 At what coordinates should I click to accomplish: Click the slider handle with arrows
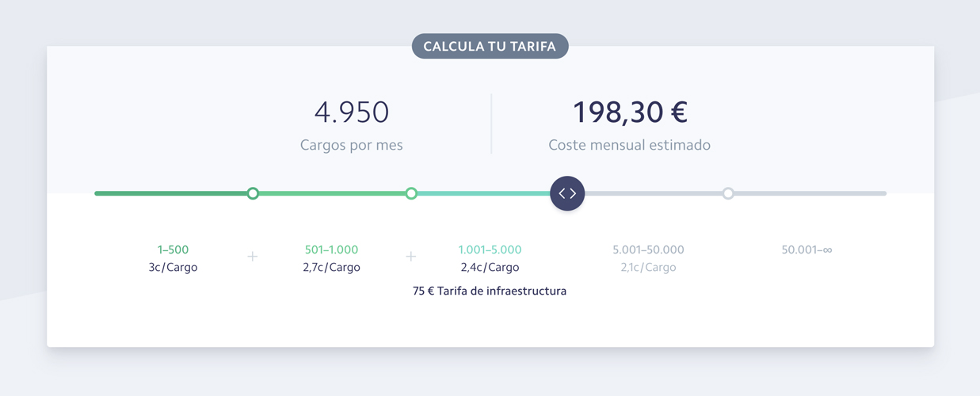pos(567,193)
